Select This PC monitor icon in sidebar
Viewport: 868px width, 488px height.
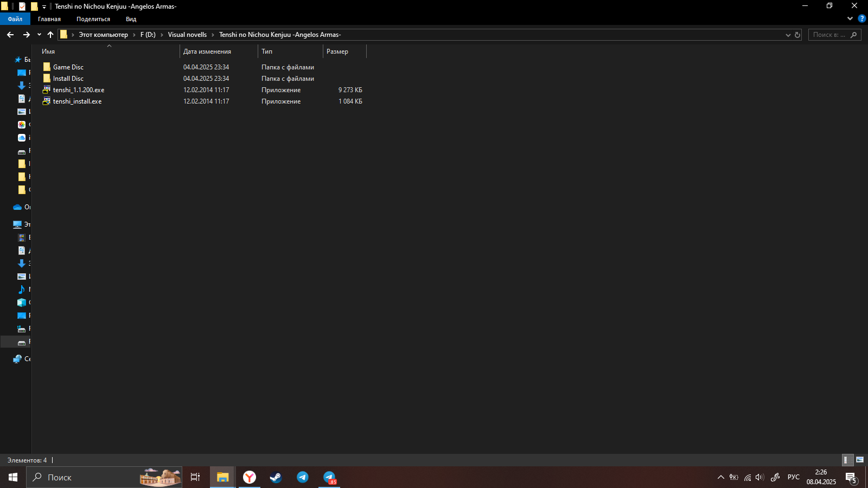(17, 224)
